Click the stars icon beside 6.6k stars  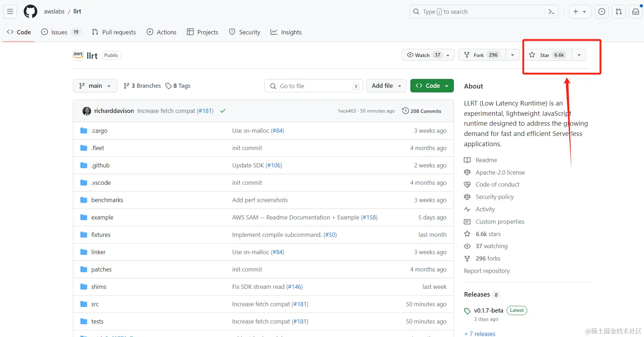[467, 234]
